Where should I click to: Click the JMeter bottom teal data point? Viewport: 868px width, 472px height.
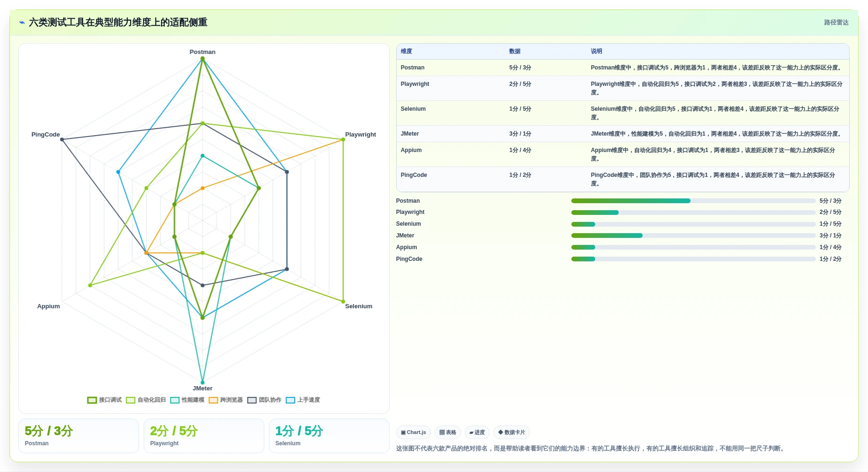pos(202,382)
